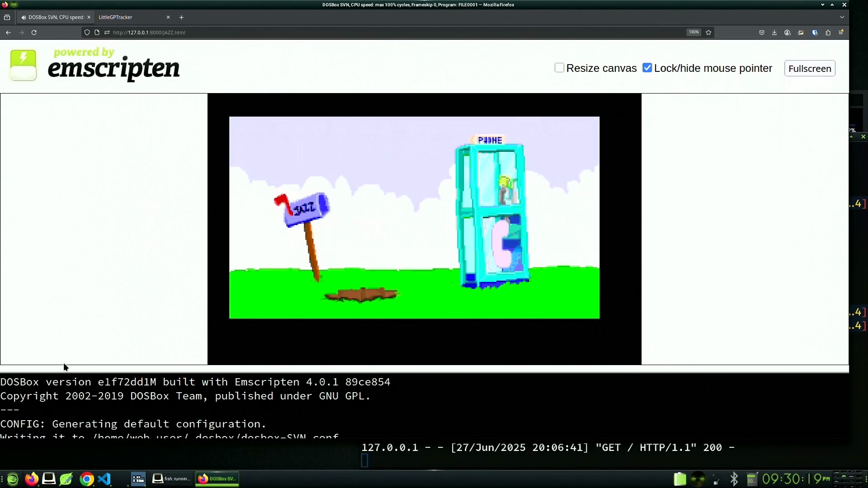Viewport: 868px width, 488px height.
Task: Switch to DOSBox SVN tab
Action: (x=56, y=17)
